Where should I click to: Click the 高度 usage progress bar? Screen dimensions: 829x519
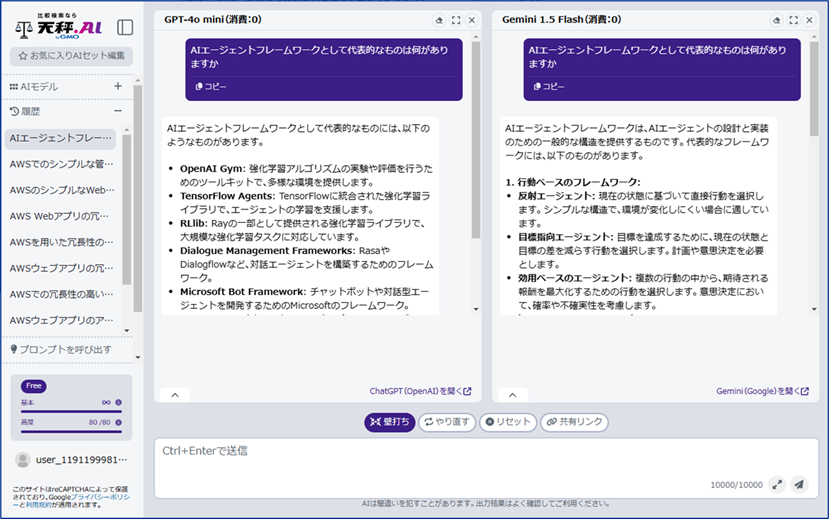[x=71, y=431]
